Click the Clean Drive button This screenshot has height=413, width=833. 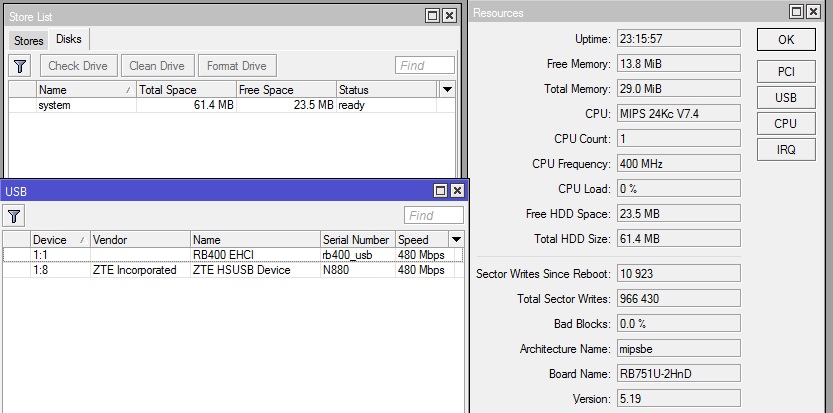(x=157, y=66)
